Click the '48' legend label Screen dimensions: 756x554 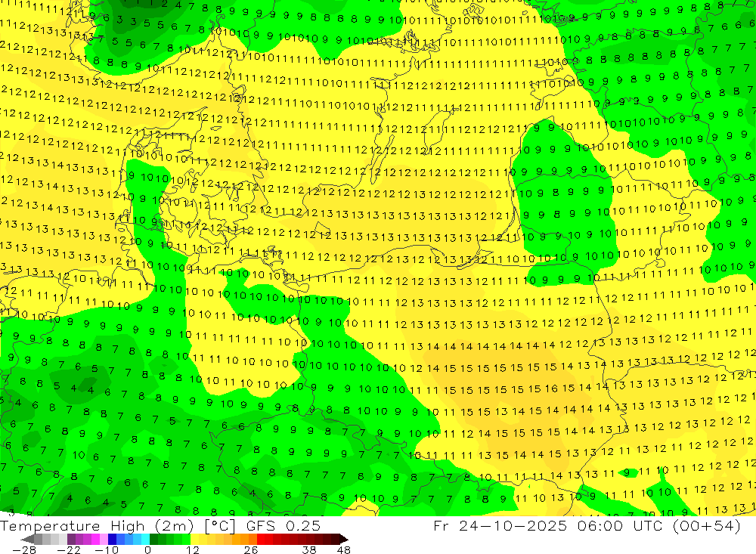[344, 550]
